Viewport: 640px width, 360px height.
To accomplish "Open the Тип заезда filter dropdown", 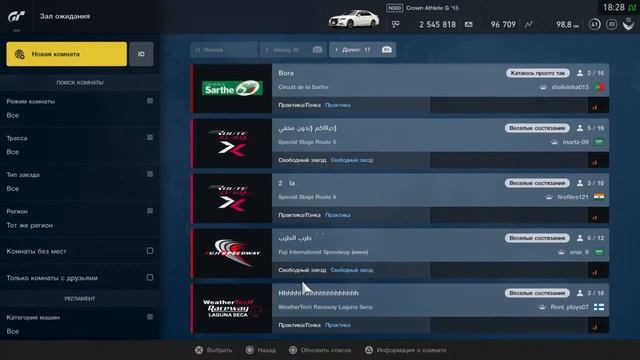I will coord(80,182).
